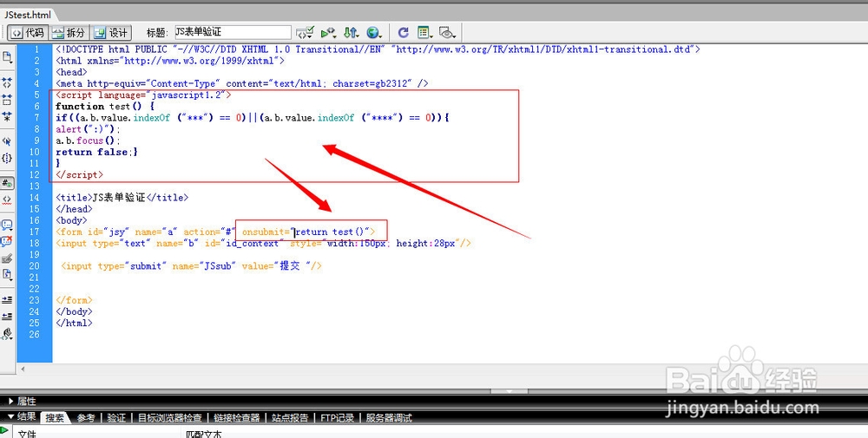The image size is (868, 438).
Task: Click the Collapse Full Tag icon
Action: click(x=7, y=83)
